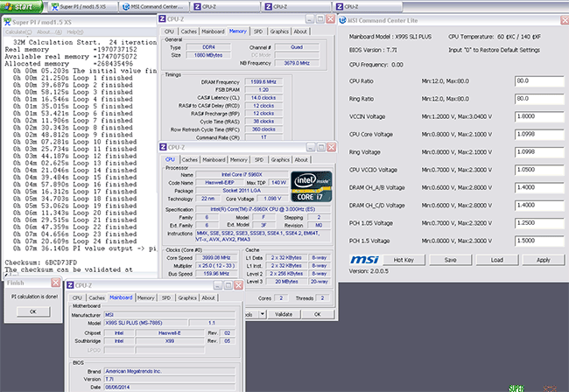Click the Validate button in CPU-Z
The height and width of the screenshot is (392, 569).
tap(283, 313)
